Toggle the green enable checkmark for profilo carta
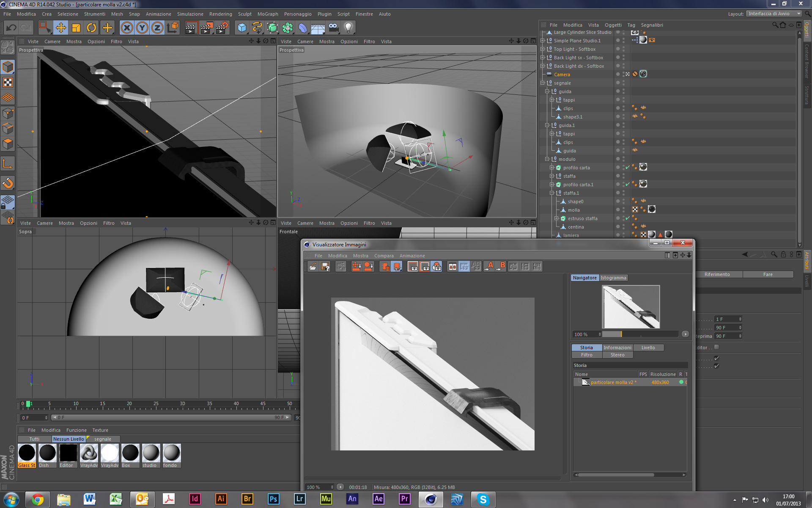Viewport: 812px width, 508px height. pyautogui.click(x=628, y=168)
